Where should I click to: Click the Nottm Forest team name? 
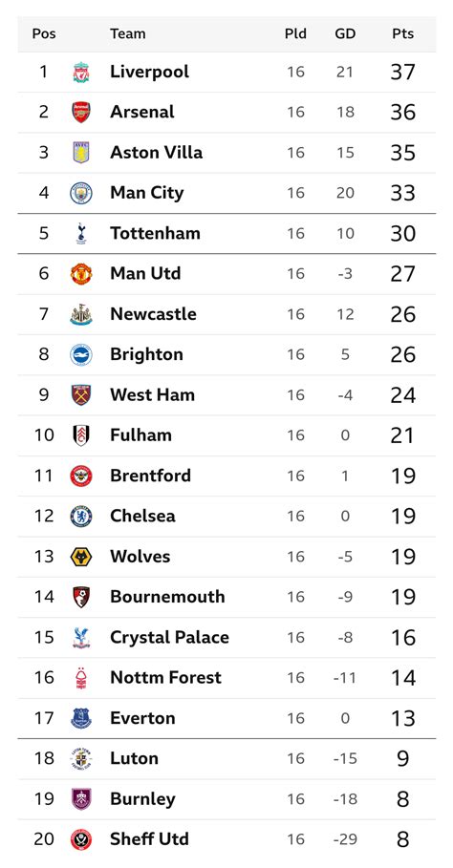pyautogui.click(x=165, y=678)
